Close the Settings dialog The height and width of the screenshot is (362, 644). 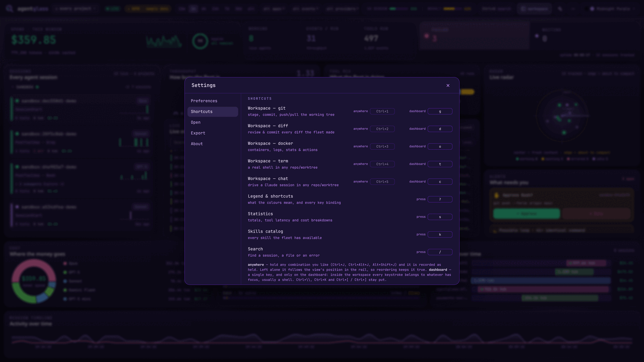(x=448, y=85)
